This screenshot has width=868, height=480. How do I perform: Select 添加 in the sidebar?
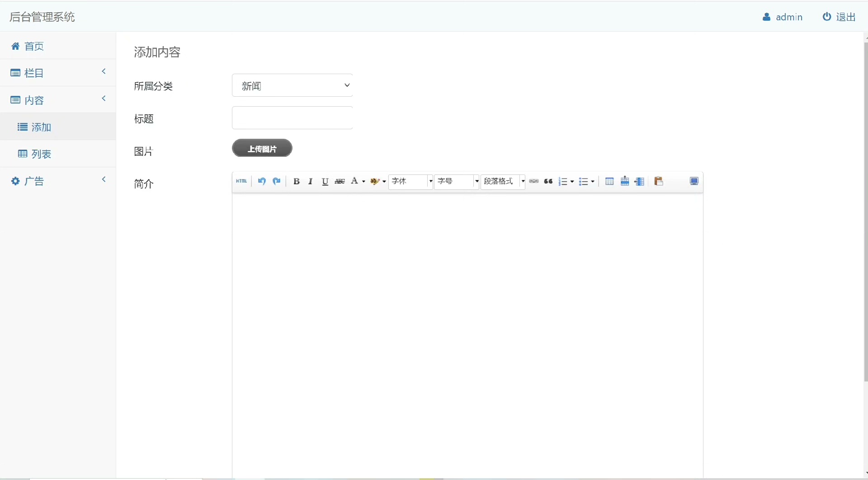(58, 127)
